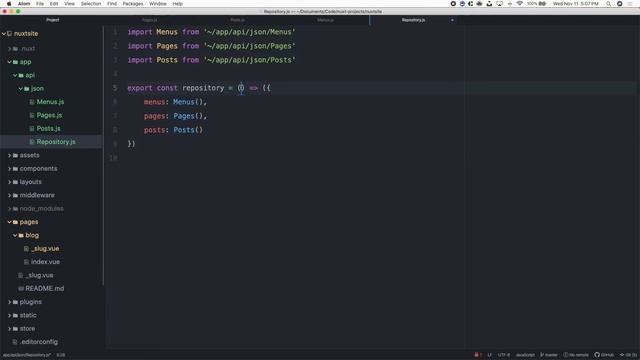This screenshot has height=360, width=640.
Task: Click the menu bar date and time
Action: tap(576, 4)
